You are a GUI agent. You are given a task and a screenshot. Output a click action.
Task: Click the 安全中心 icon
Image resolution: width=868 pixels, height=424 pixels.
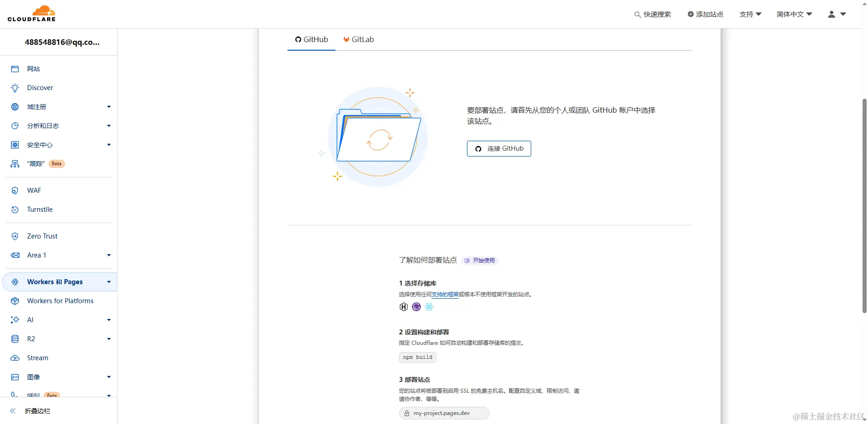coord(15,145)
